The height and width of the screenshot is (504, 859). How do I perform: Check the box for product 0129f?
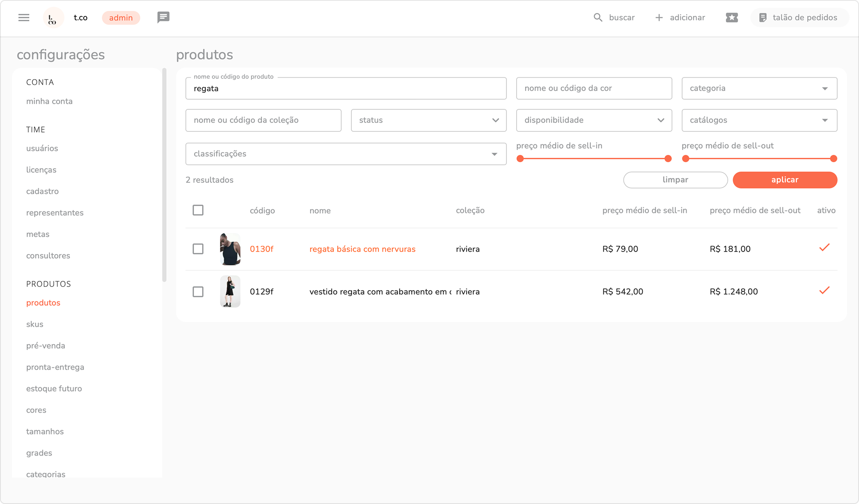tap(198, 291)
